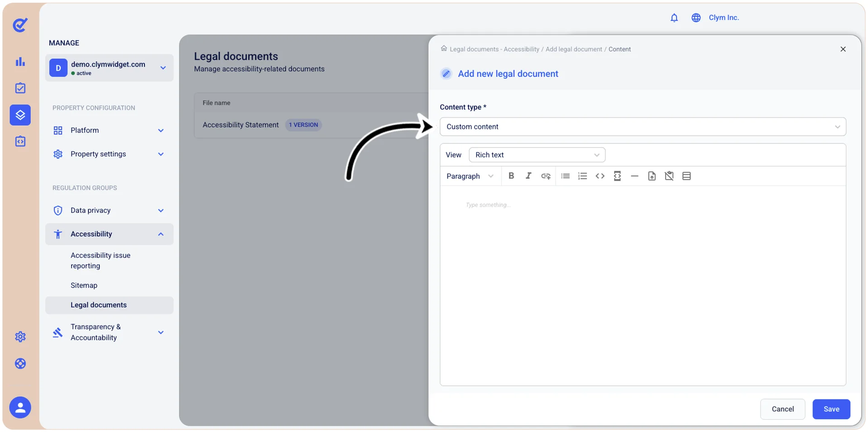Screen dimensions: 868x432
Task: Expand Property settings section
Action: (109, 154)
